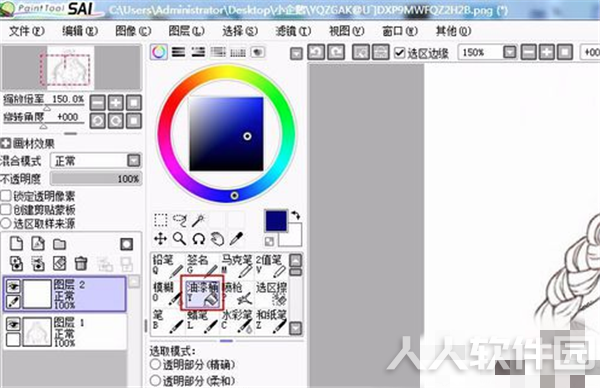Image resolution: width=600 pixels, height=388 pixels.
Task: Choose the 签名 brush
Action: click(x=202, y=266)
